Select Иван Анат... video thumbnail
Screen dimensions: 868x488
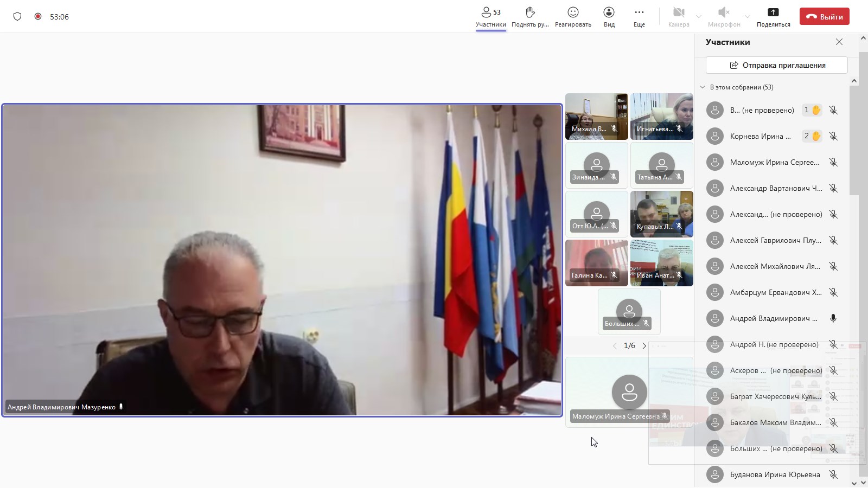coord(661,264)
